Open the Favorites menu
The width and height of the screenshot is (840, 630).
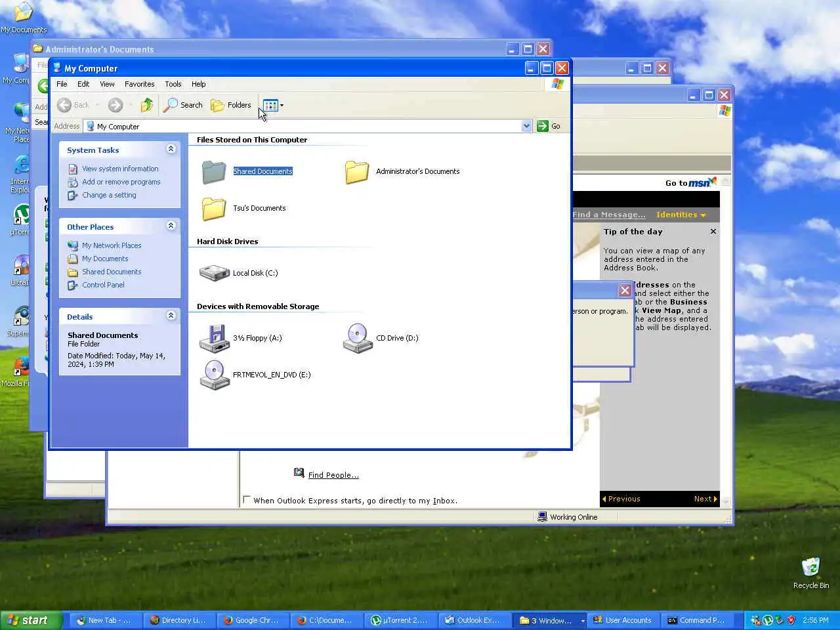tap(140, 84)
